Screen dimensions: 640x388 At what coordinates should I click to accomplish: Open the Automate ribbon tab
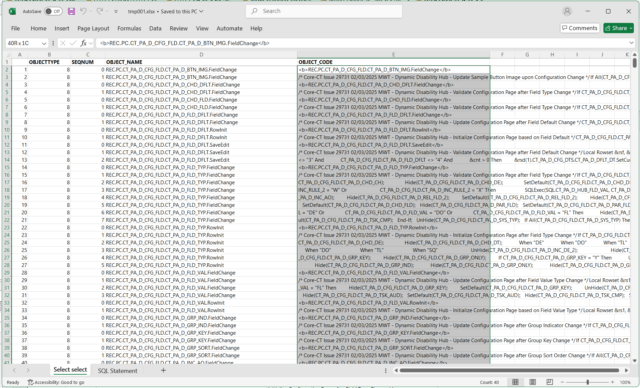click(x=229, y=29)
